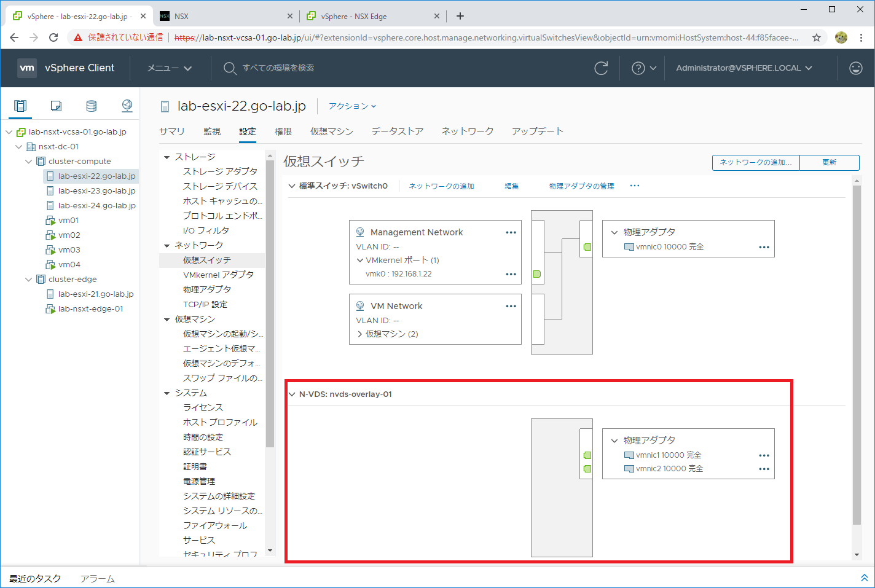The height and width of the screenshot is (588, 875).
Task: Expand 仮想マシン (2) list in VM Network
Action: click(360, 334)
